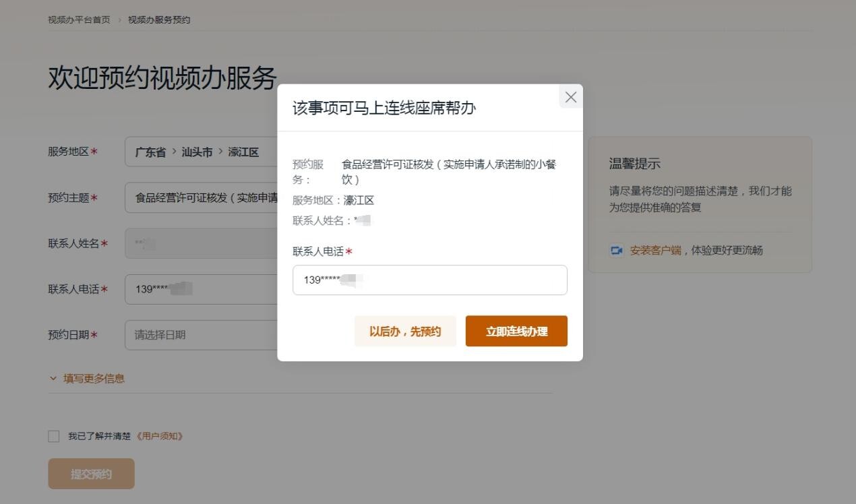Click the 温馨提示 panel heading

point(635,164)
